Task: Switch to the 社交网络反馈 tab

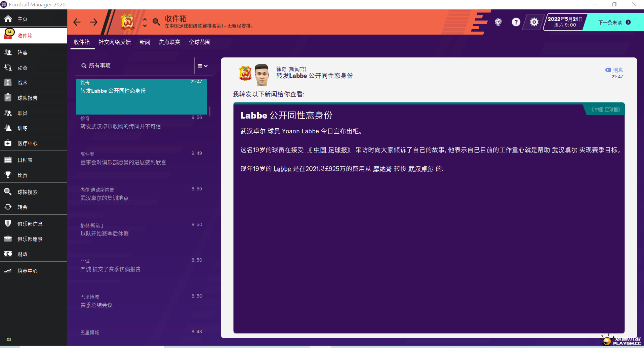Action: 115,42
